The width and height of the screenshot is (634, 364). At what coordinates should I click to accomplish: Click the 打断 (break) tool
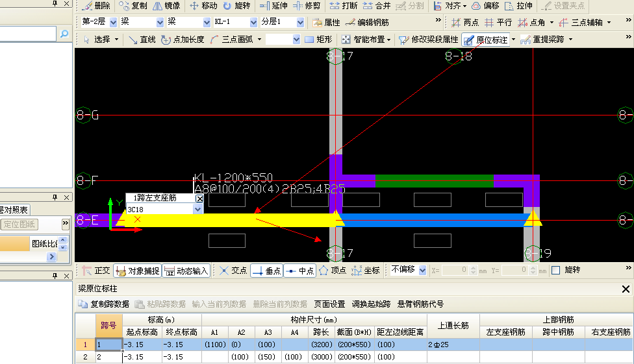[344, 6]
